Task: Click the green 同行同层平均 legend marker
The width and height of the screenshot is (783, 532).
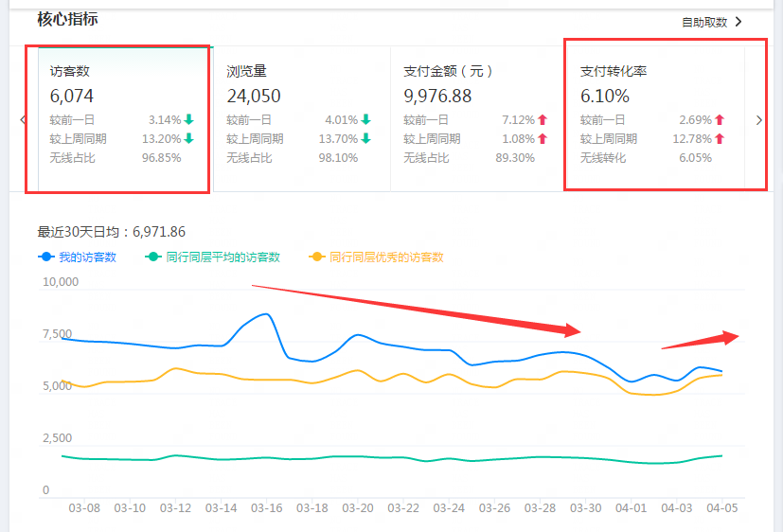Action: click(x=153, y=257)
